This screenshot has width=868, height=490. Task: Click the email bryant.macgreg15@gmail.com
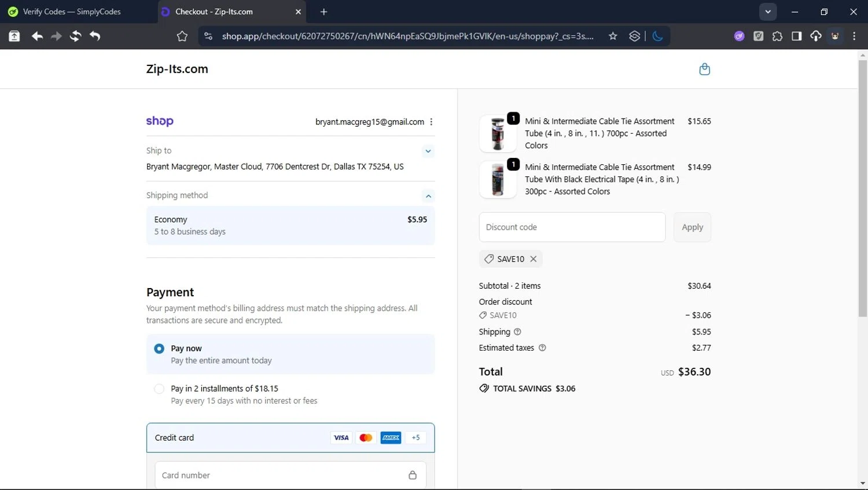click(370, 122)
